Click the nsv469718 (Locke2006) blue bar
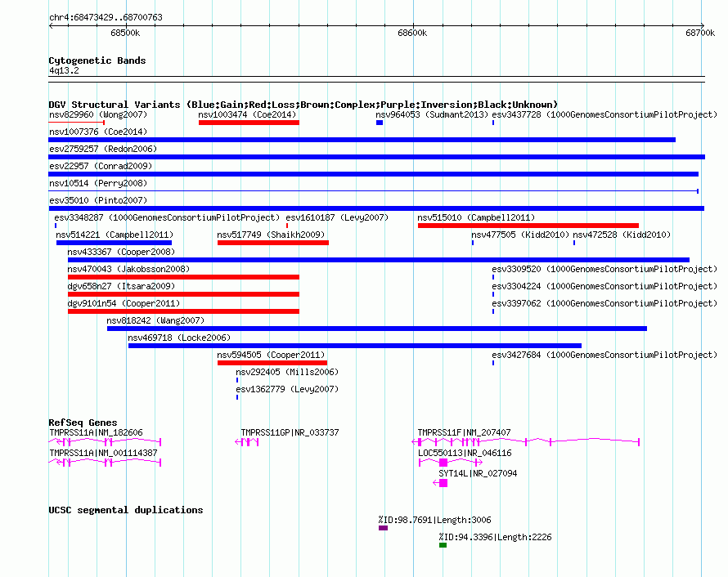The image size is (728, 577). tap(355, 346)
